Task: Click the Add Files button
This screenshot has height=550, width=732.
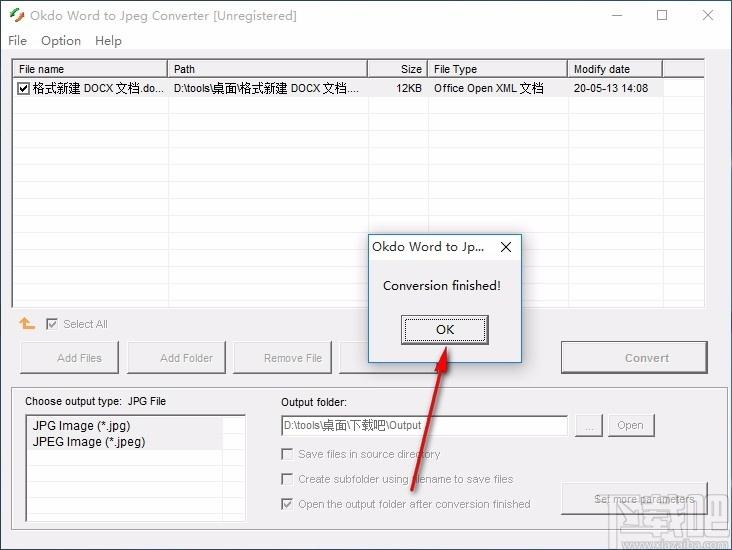Action: [x=70, y=358]
